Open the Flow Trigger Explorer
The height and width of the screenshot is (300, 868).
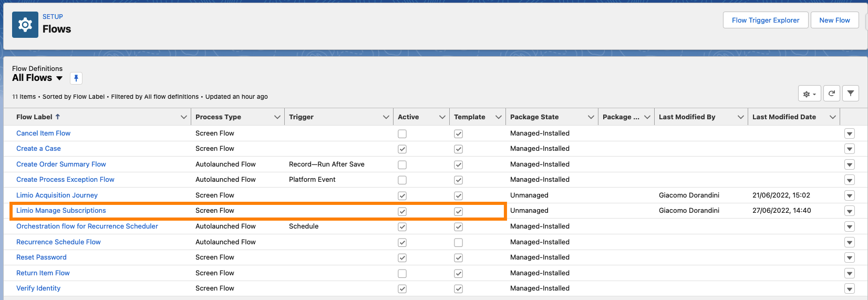pos(765,20)
